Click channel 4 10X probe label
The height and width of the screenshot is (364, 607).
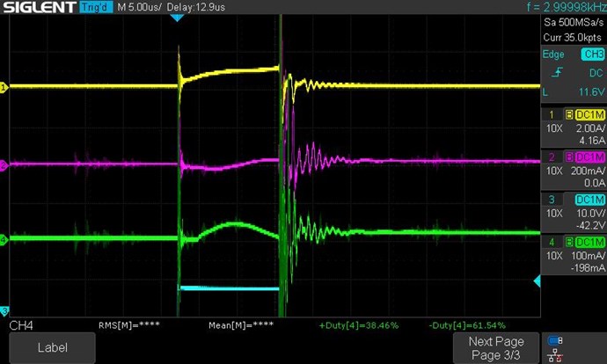[554, 256]
